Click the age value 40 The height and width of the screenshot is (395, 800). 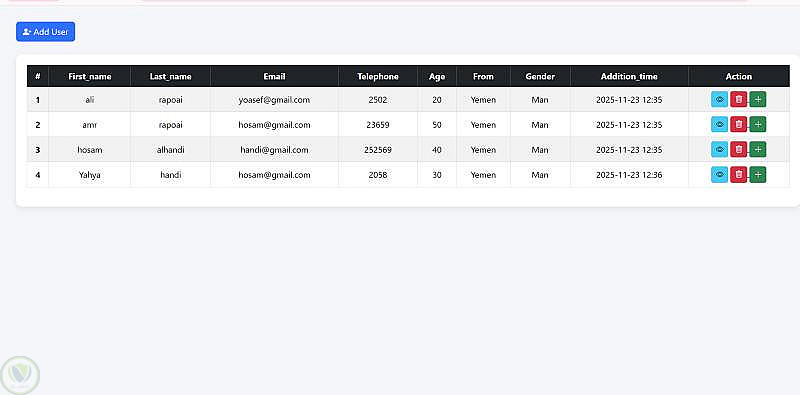[x=437, y=150]
